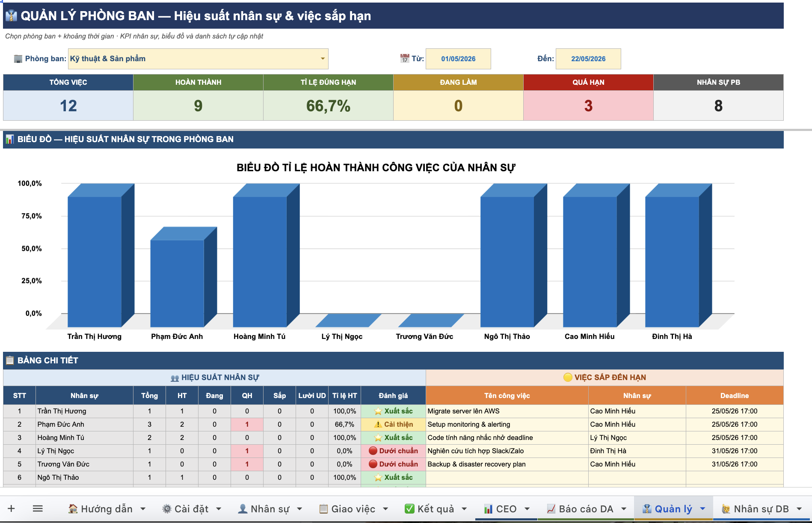Go to the Kết quả sheet tab
Image resolution: width=812 pixels, height=523 pixels.
click(x=429, y=509)
